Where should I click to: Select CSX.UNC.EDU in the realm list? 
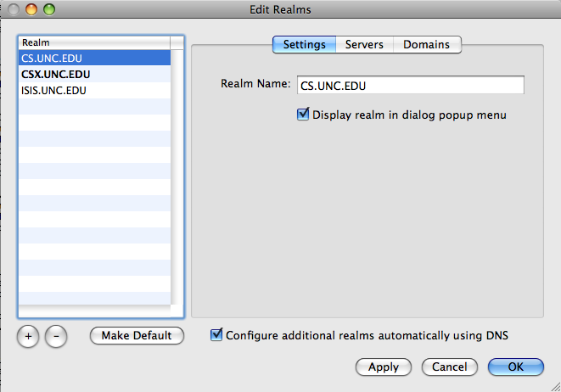click(x=94, y=74)
